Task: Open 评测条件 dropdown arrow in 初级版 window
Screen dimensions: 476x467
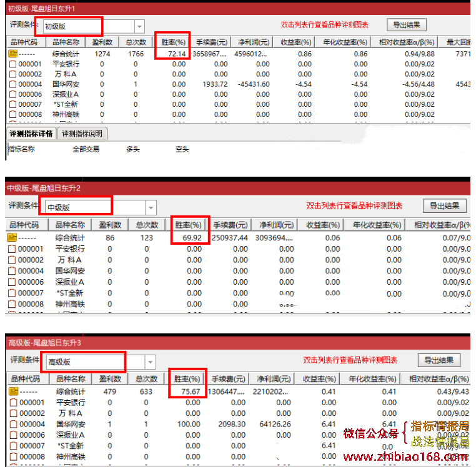Action: (139, 27)
